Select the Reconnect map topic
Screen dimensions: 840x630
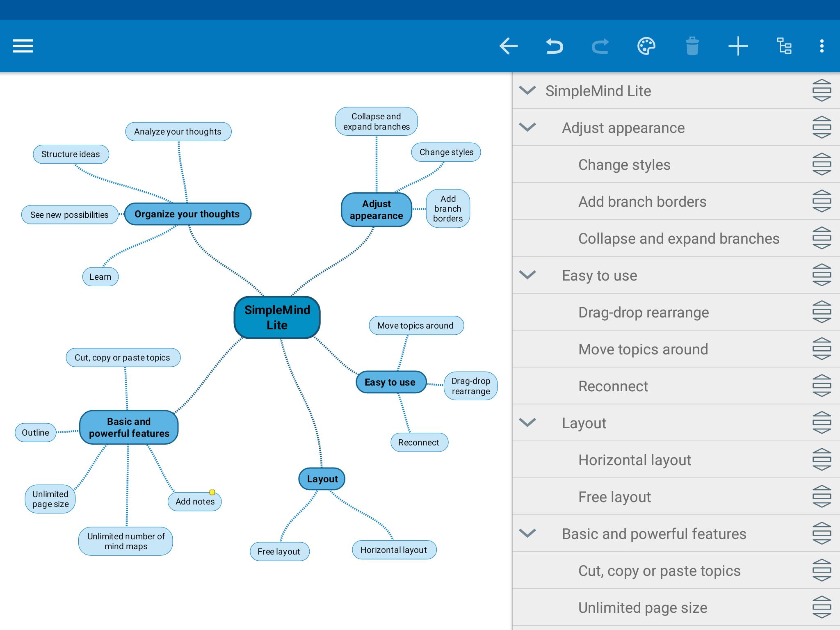coord(419,443)
